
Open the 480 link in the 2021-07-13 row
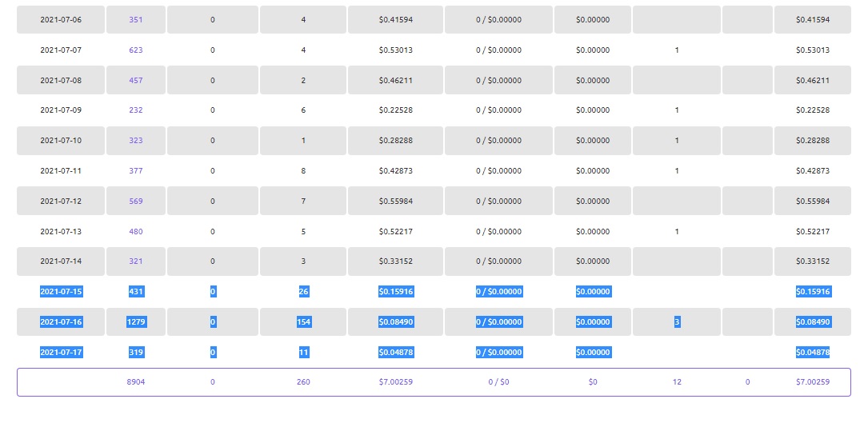pyautogui.click(x=136, y=231)
